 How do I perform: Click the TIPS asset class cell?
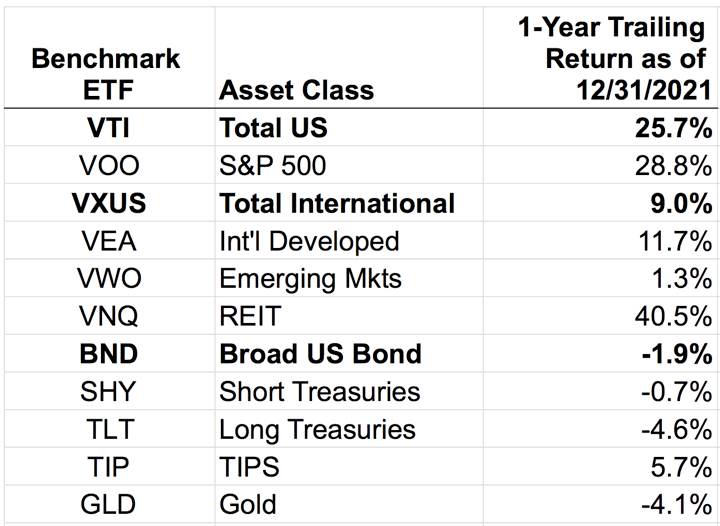[x=247, y=466]
